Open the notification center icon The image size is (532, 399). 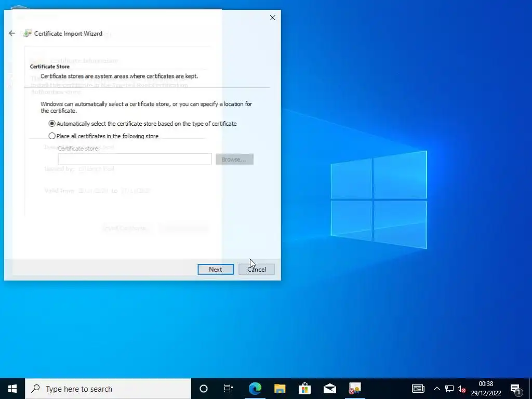[x=515, y=389]
